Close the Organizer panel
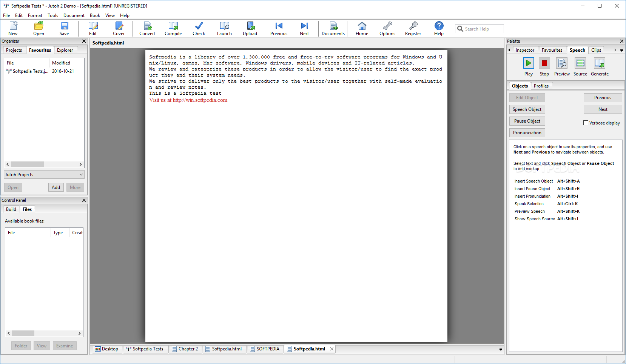Viewport: 626px width, 364px height. coord(84,41)
